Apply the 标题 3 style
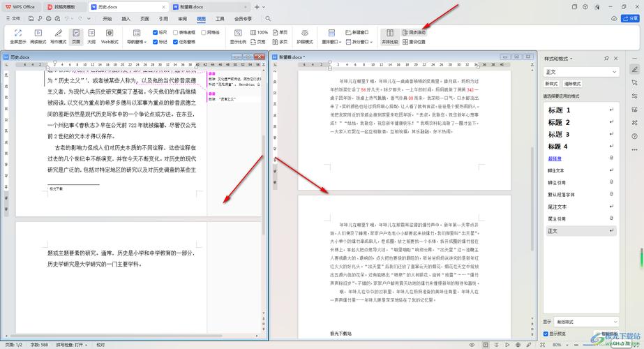This screenshot has width=644, height=349. click(x=581, y=135)
